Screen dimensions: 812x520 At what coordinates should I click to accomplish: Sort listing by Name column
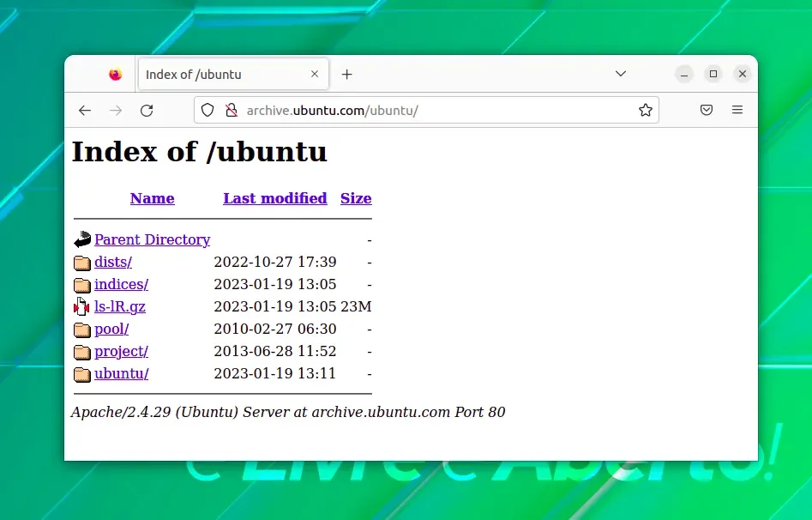[153, 198]
